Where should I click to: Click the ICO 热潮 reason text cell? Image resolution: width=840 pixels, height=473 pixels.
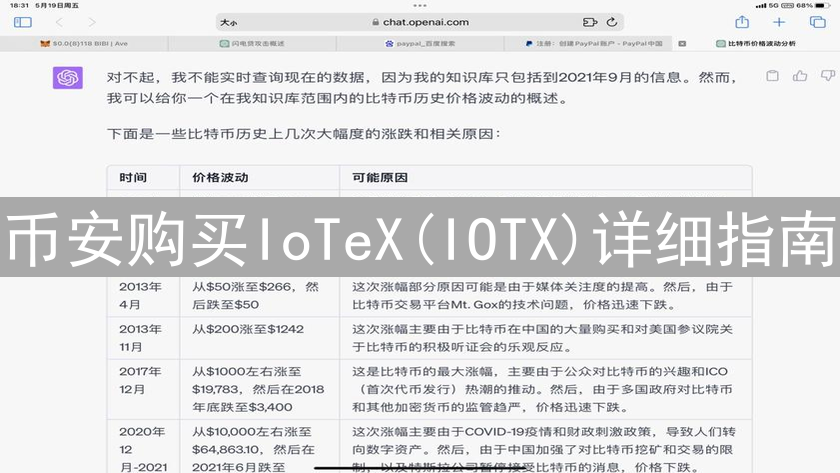coord(545,389)
